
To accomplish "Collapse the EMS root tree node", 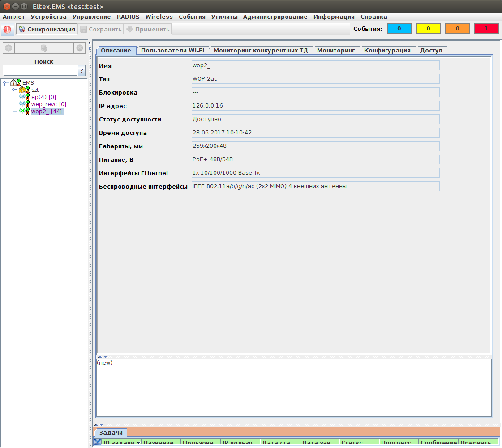I will (x=5, y=83).
